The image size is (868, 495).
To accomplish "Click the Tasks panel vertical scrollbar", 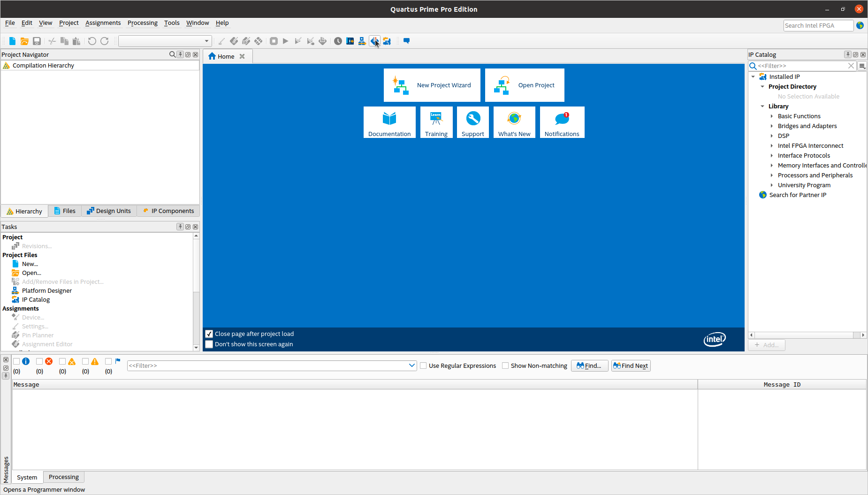I will [x=196, y=266].
